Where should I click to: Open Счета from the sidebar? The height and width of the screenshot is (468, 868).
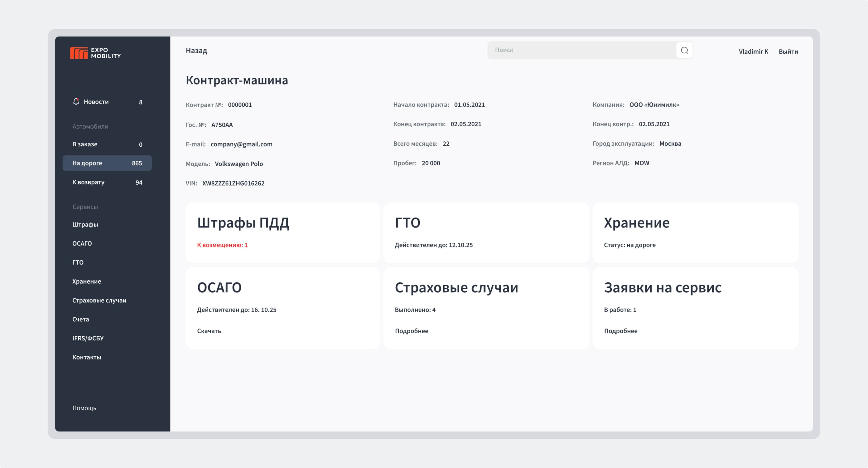point(80,319)
